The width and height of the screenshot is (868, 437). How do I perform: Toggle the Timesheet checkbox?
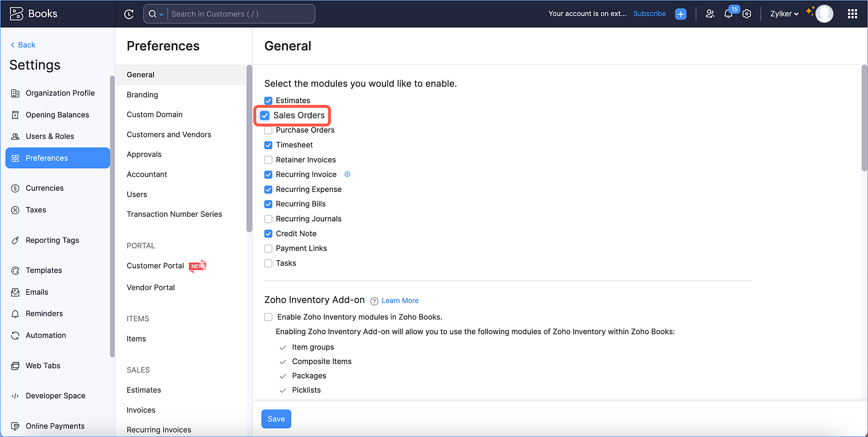point(268,145)
